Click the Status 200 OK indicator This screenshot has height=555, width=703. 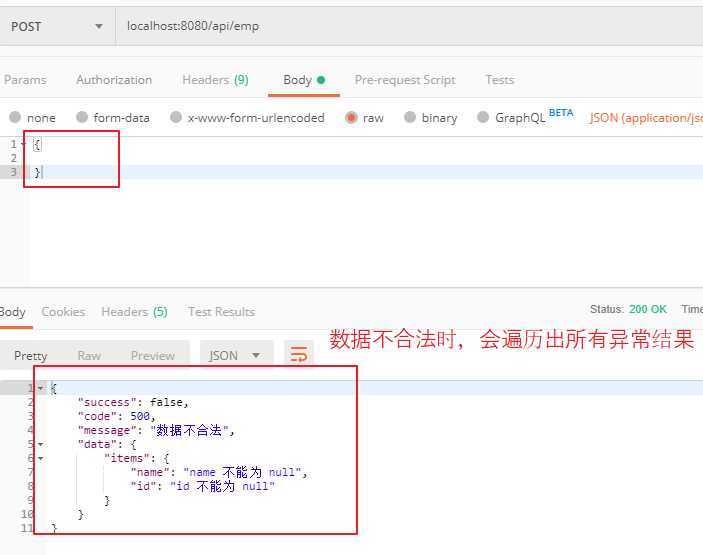pyautogui.click(x=628, y=309)
